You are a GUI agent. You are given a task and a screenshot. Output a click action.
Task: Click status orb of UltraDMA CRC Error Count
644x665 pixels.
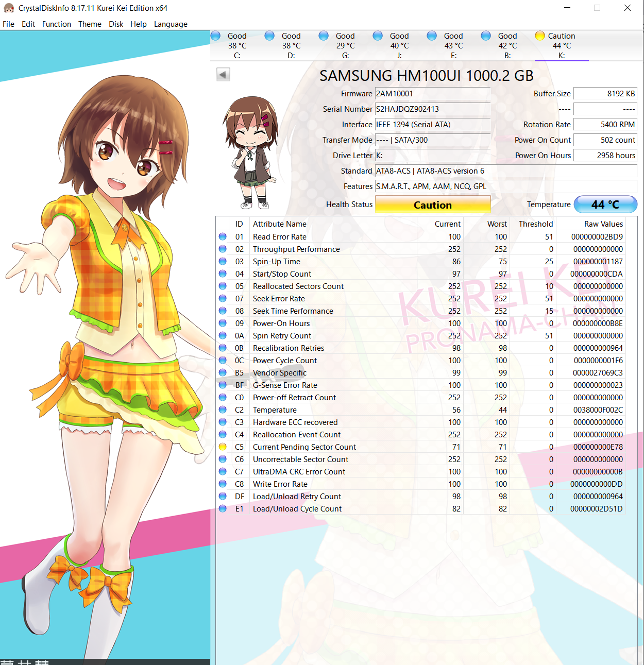(x=223, y=471)
